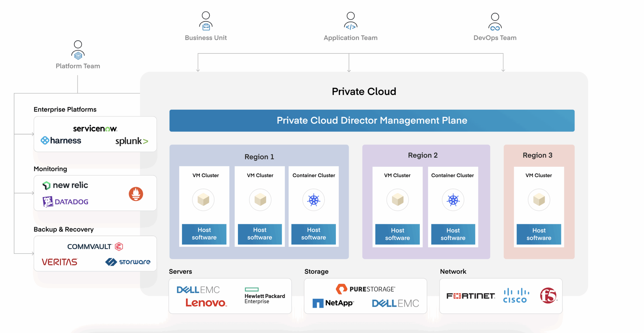This screenshot has width=644, height=333.
Task: Click Region 3 Host software box
Action: (539, 234)
